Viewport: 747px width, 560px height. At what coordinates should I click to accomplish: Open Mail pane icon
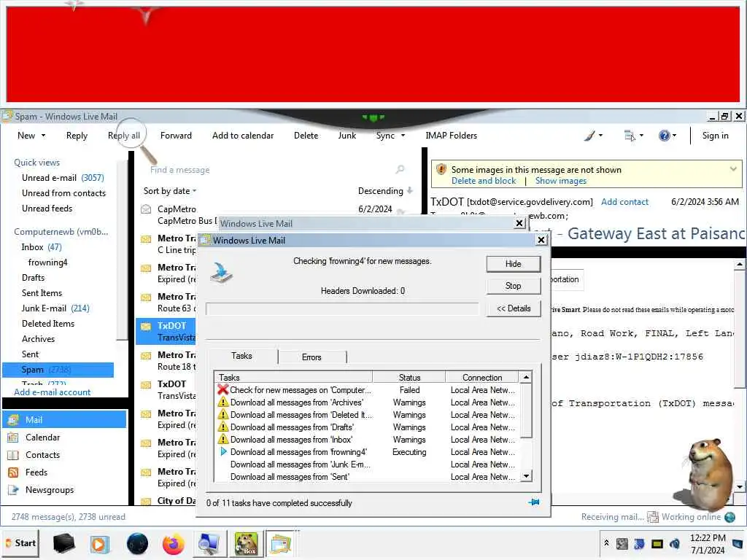pyautogui.click(x=13, y=419)
